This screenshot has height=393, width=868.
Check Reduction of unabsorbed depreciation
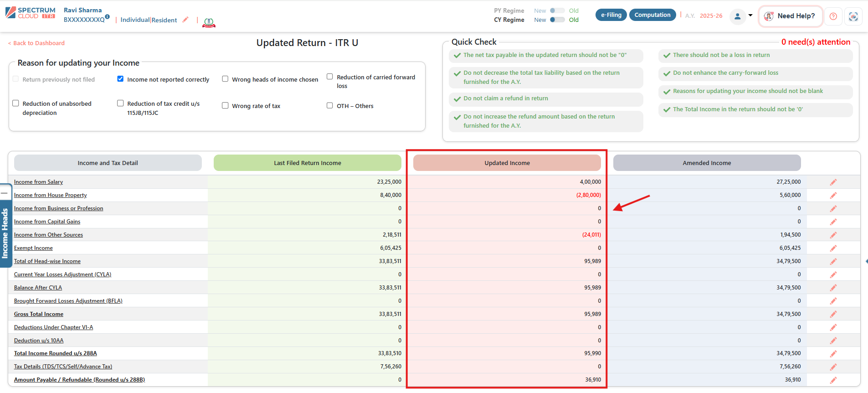tap(15, 103)
